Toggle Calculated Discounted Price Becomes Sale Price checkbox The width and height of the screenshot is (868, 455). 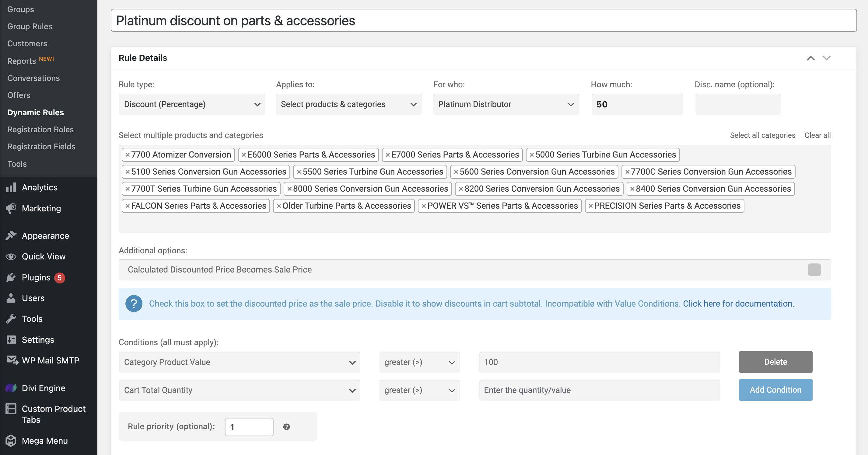[814, 270]
